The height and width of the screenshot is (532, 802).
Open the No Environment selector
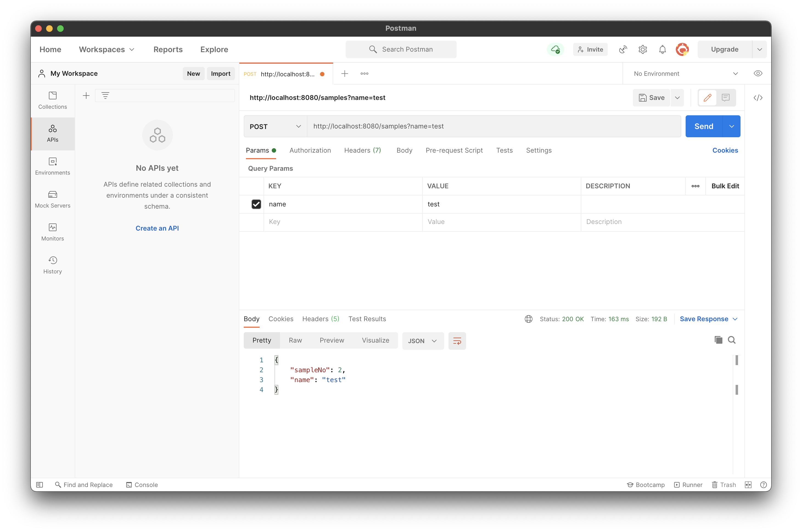click(x=685, y=74)
